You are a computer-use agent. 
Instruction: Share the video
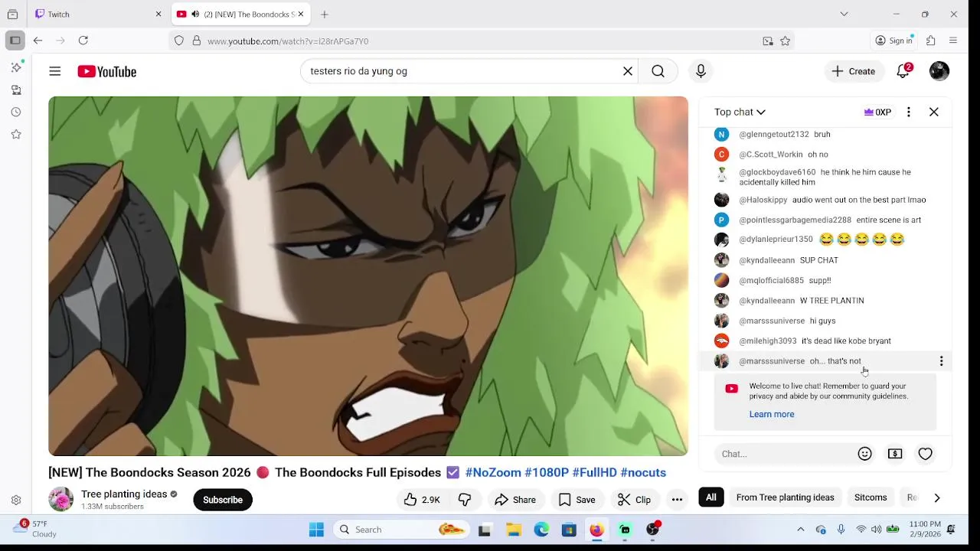click(515, 500)
